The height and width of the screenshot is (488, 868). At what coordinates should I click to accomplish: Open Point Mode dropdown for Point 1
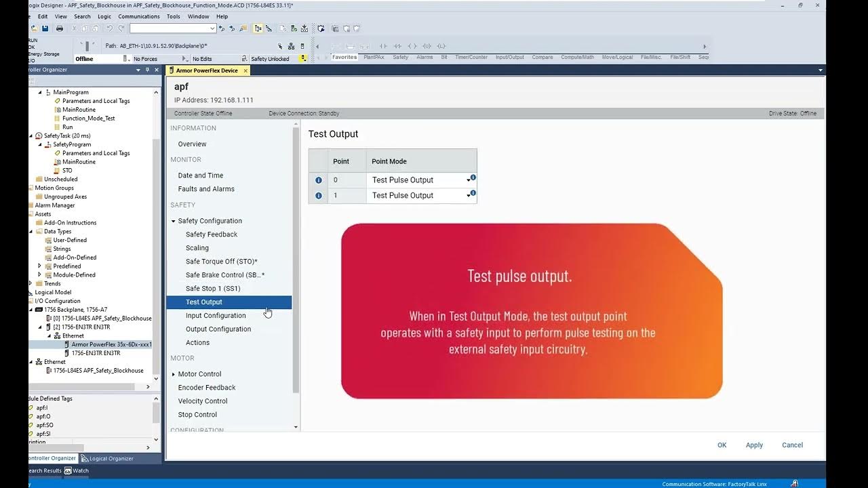click(x=469, y=196)
